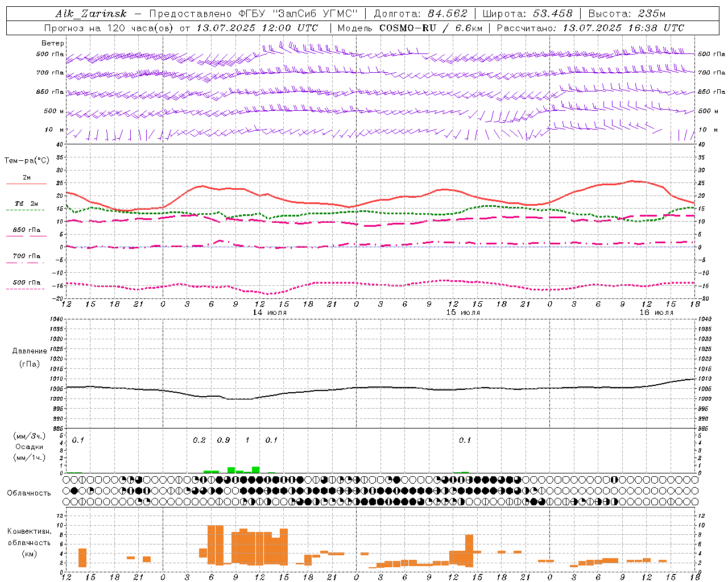The image size is (728, 582).
Task: Select the elevation text Высота: 235м
Action: [626, 14]
